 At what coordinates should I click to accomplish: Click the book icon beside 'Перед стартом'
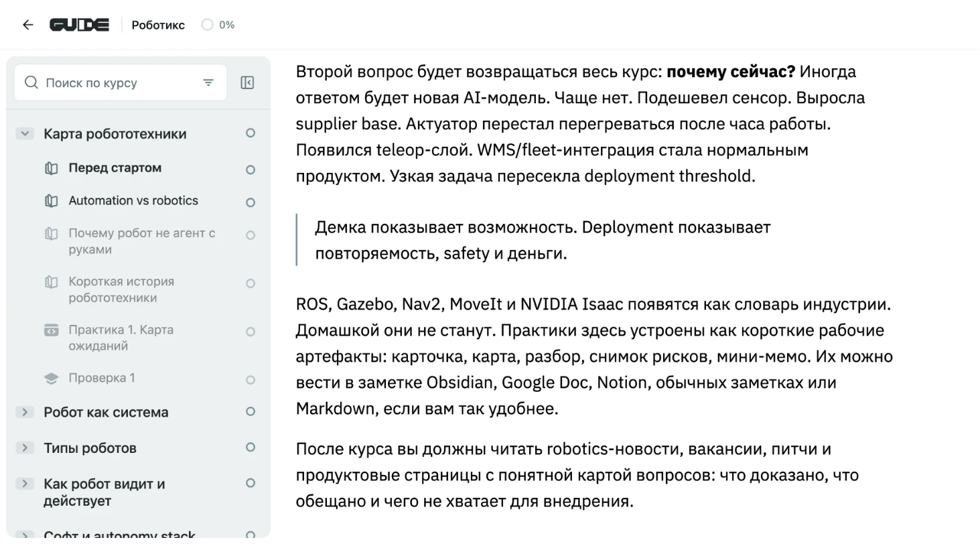tap(52, 169)
